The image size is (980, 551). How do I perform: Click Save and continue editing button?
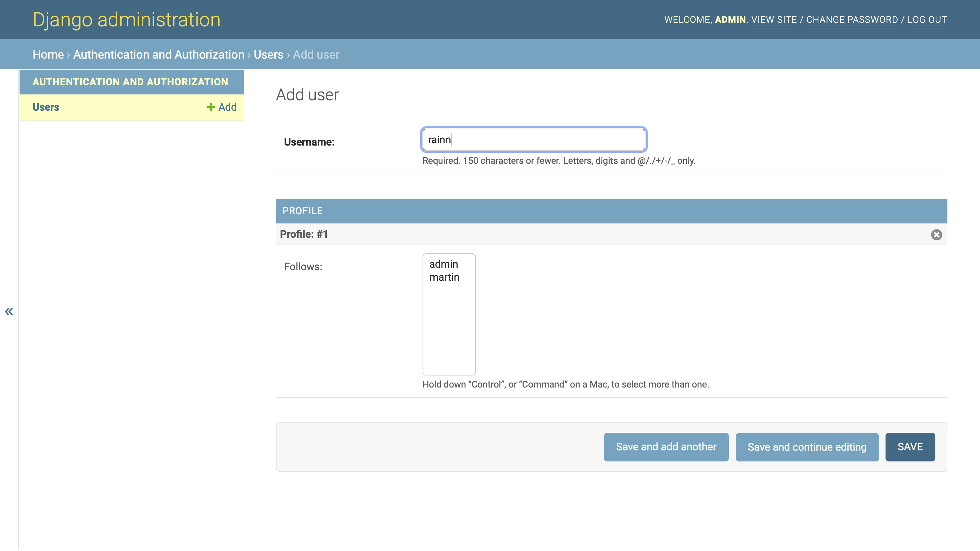tap(808, 447)
